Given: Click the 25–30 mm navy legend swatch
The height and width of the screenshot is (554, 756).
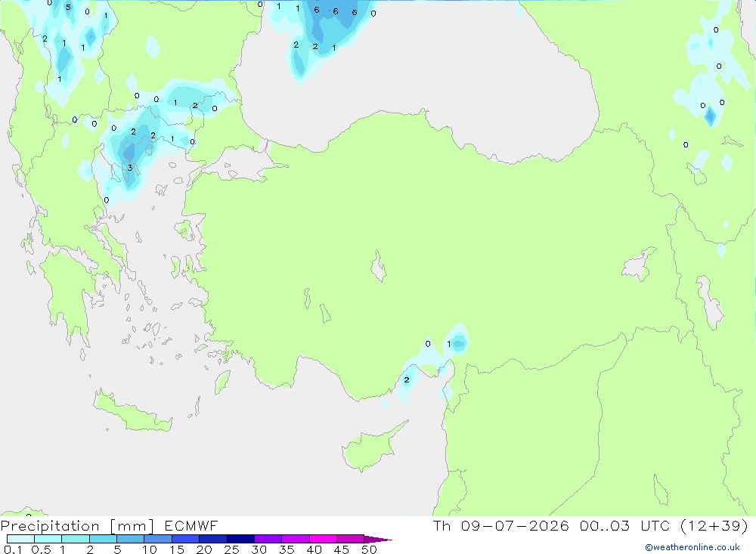Looking at the screenshot, I should 240,539.
